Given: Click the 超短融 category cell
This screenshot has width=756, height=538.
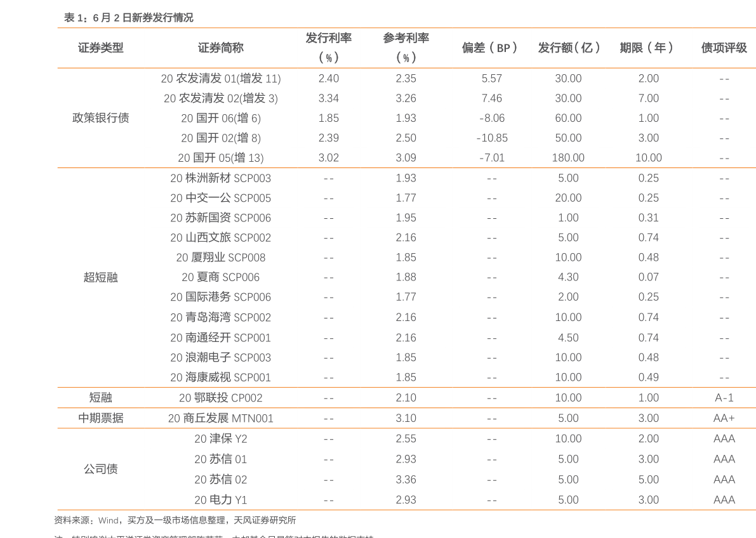Looking at the screenshot, I should [100, 277].
